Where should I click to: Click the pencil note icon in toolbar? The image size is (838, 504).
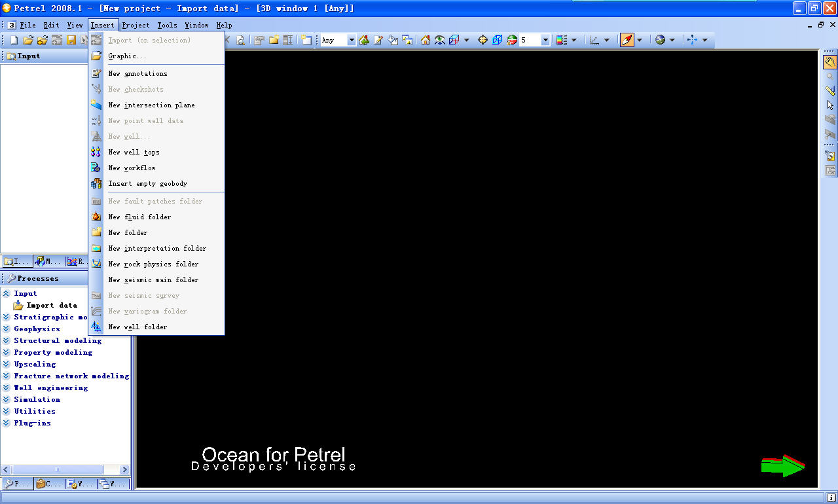(378, 41)
